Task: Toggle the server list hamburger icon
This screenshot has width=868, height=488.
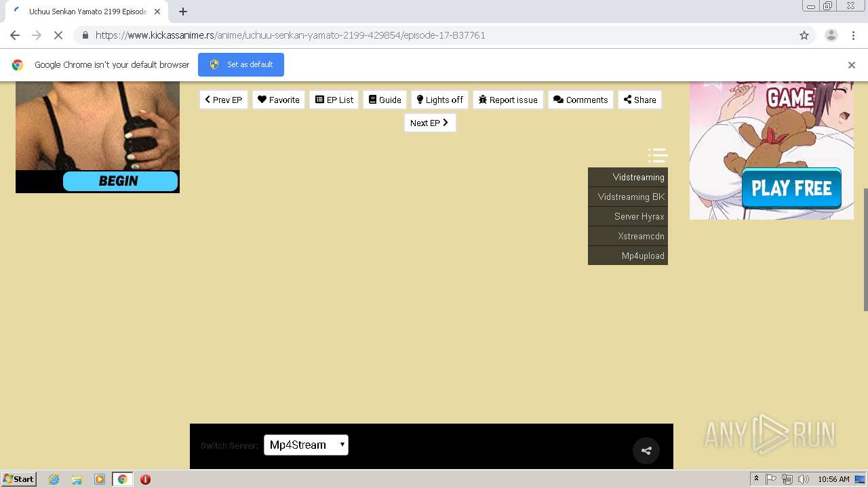Action: coord(658,155)
